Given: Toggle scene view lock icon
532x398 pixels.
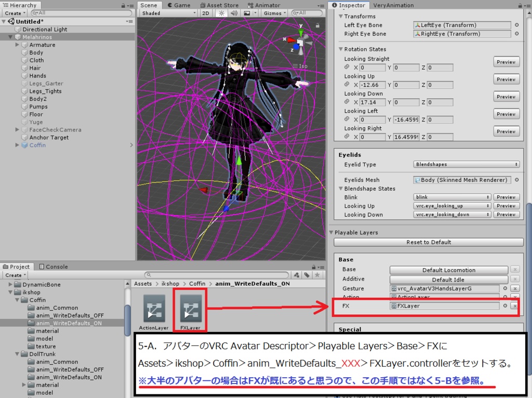Looking at the screenshot, I should 317,25.
